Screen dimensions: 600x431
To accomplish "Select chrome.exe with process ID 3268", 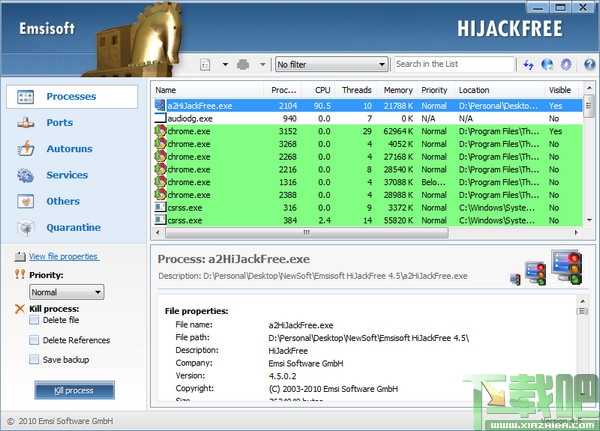I will pos(368,144).
